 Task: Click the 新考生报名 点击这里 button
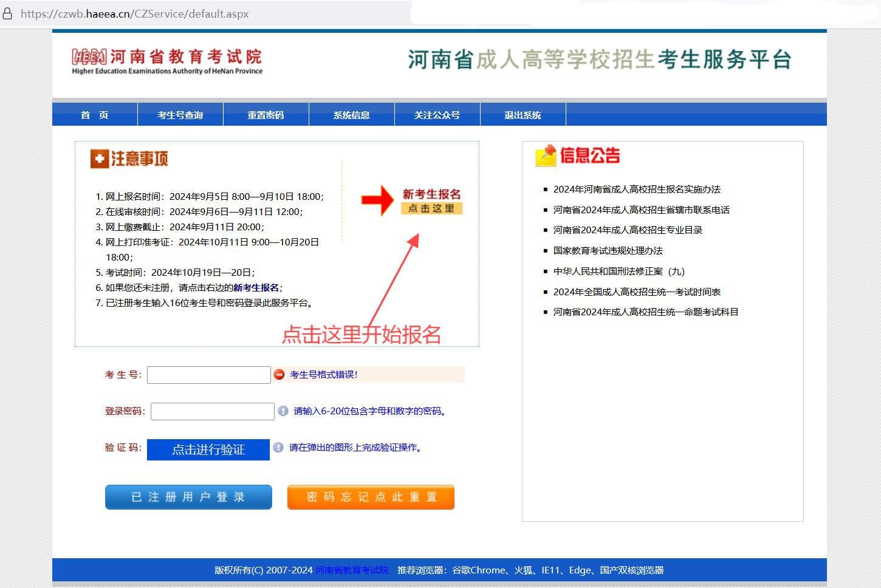coord(432,201)
